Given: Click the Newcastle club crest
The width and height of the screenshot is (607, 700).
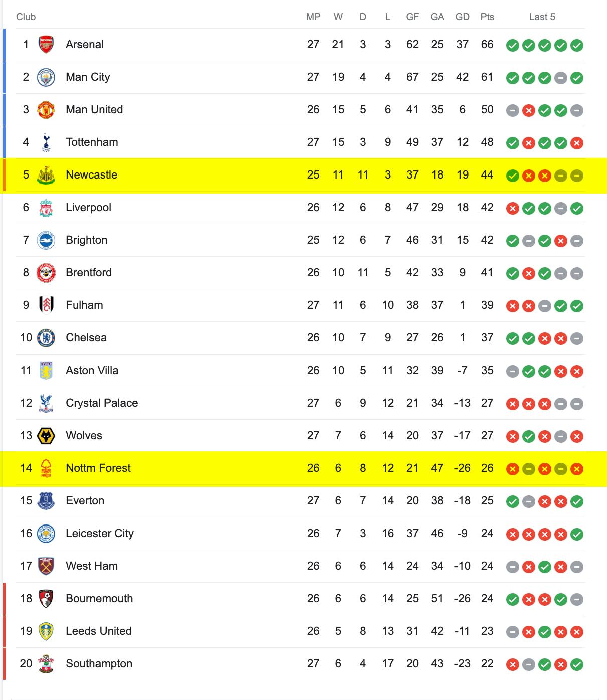Looking at the screenshot, I should pos(46,175).
